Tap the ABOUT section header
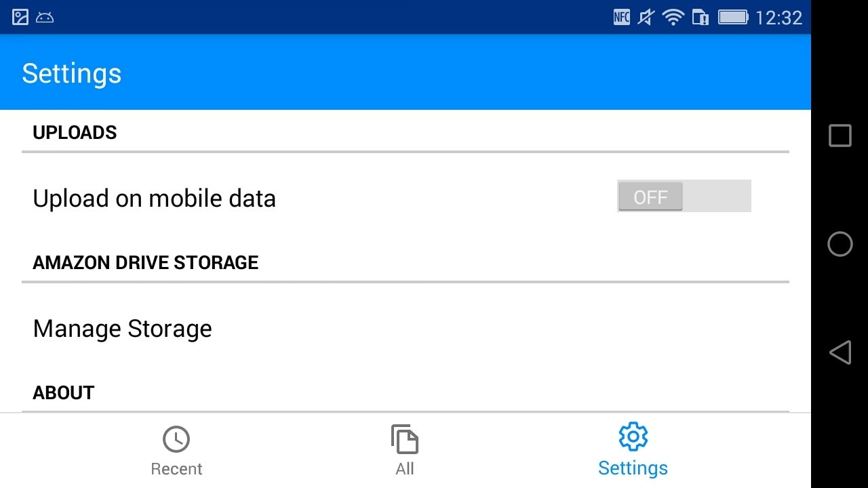Screen dimensions: 868x488 click(64, 393)
